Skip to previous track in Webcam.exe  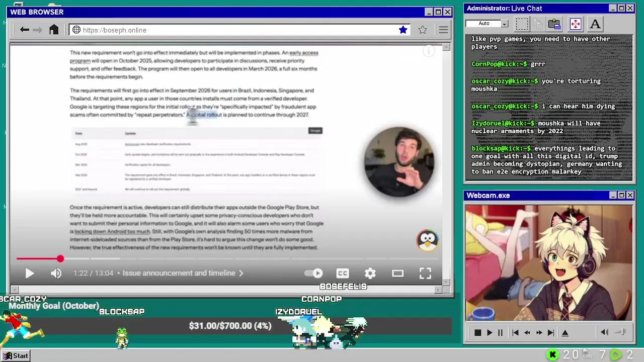(x=515, y=332)
